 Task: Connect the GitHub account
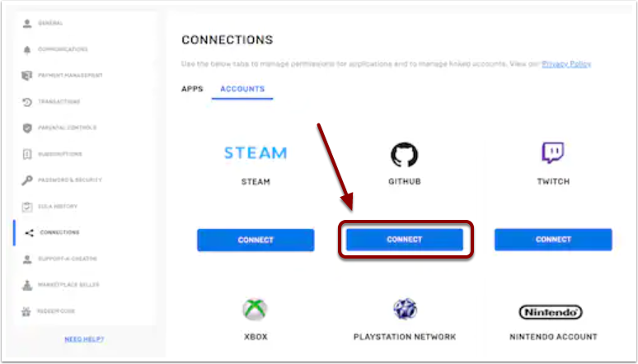point(405,240)
